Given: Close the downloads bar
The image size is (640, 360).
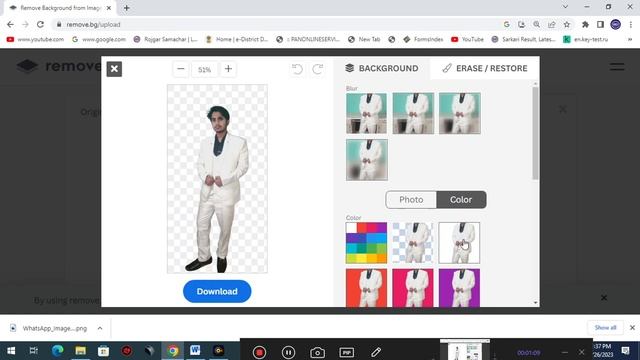Looking at the screenshot, I should tap(632, 328).
